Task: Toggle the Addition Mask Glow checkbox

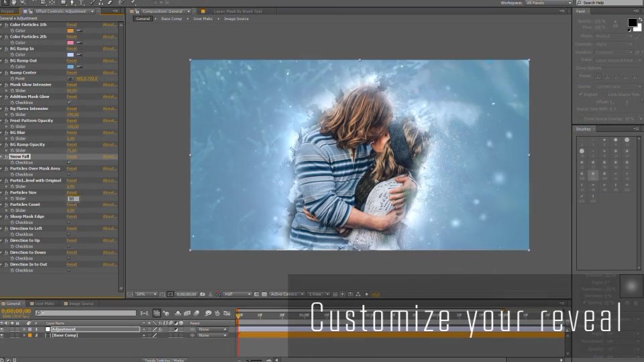Action: pos(69,103)
